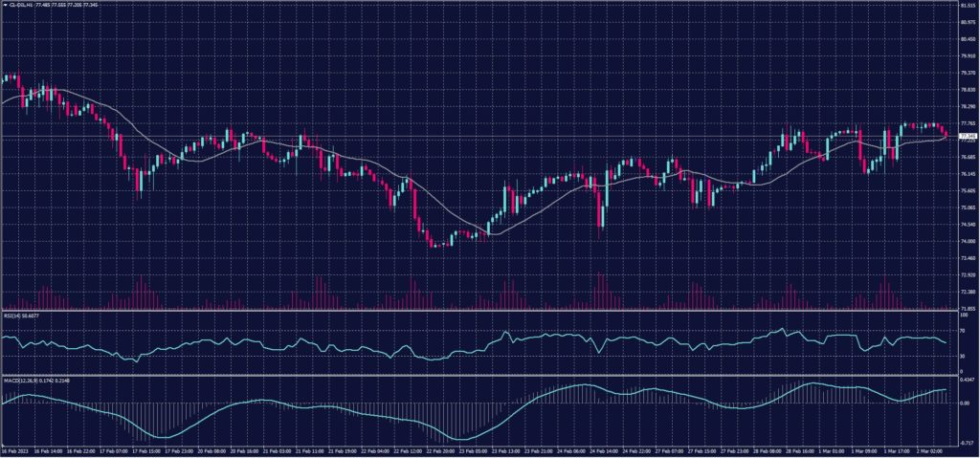Click the 16 Feb 2023 date on time axis
980x458 pixels.
[13, 452]
